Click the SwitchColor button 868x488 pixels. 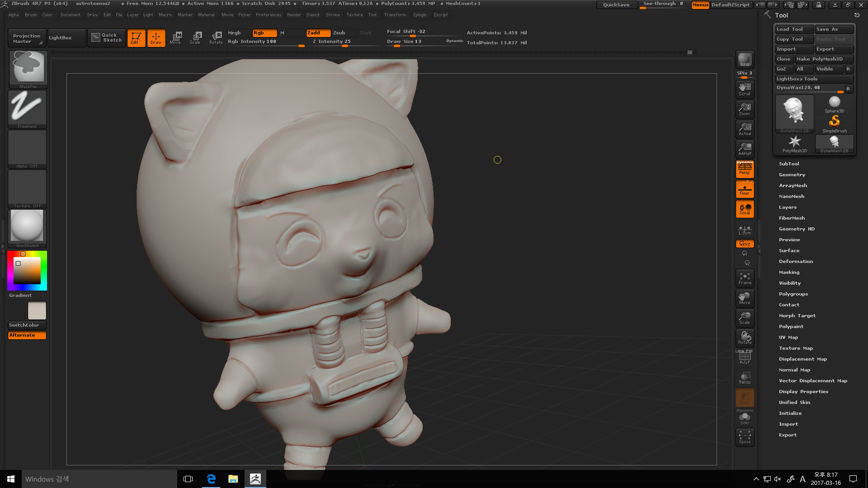27,325
